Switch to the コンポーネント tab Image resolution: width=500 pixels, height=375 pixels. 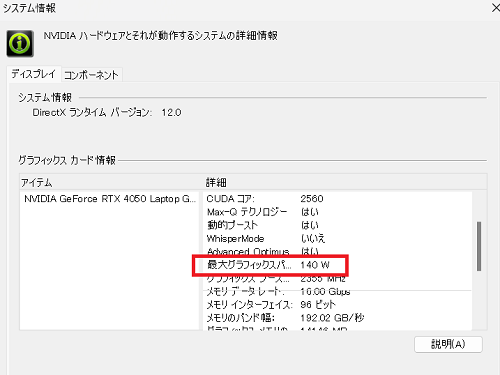tap(91, 75)
